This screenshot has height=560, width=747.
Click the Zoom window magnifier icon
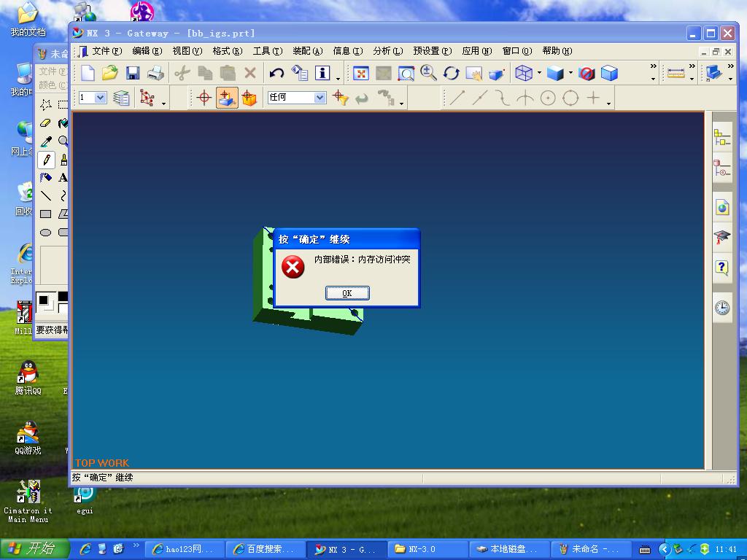(x=406, y=73)
